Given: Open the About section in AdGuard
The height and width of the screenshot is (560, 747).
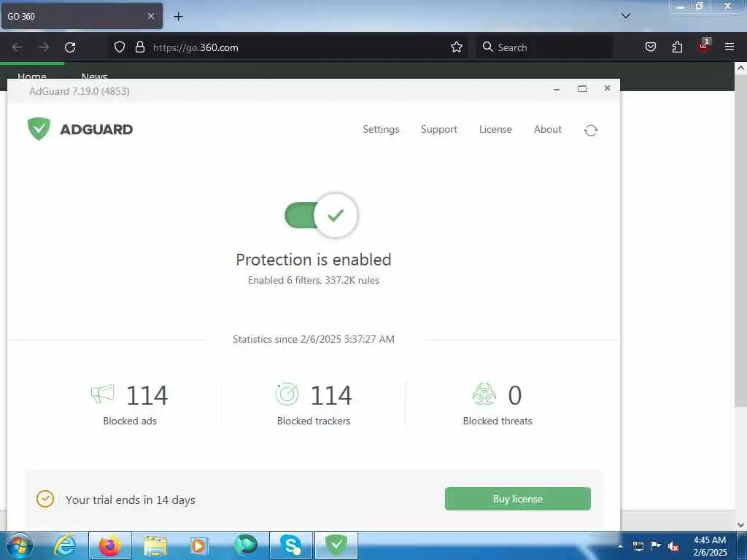Looking at the screenshot, I should tap(547, 130).
